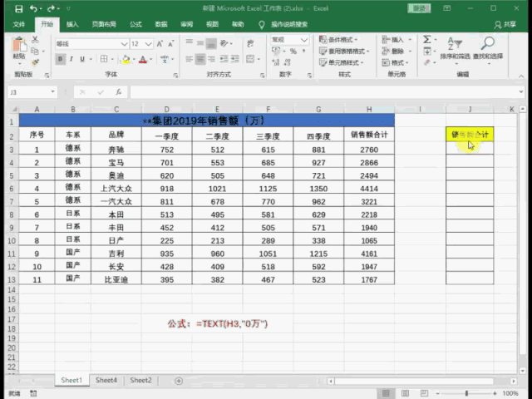This screenshot has width=532, height=399.
Task: Switch to the Formulas tab
Action: (x=135, y=24)
